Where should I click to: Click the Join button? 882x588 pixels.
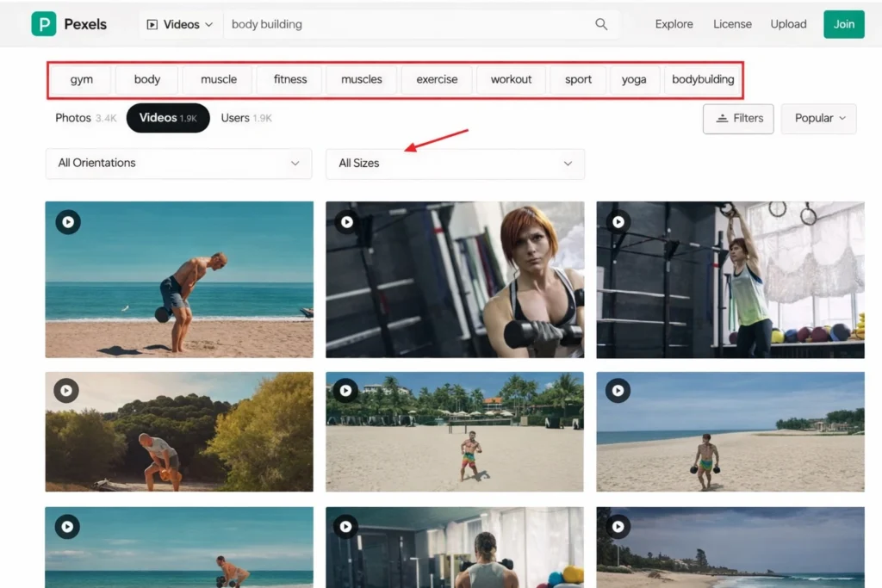843,24
